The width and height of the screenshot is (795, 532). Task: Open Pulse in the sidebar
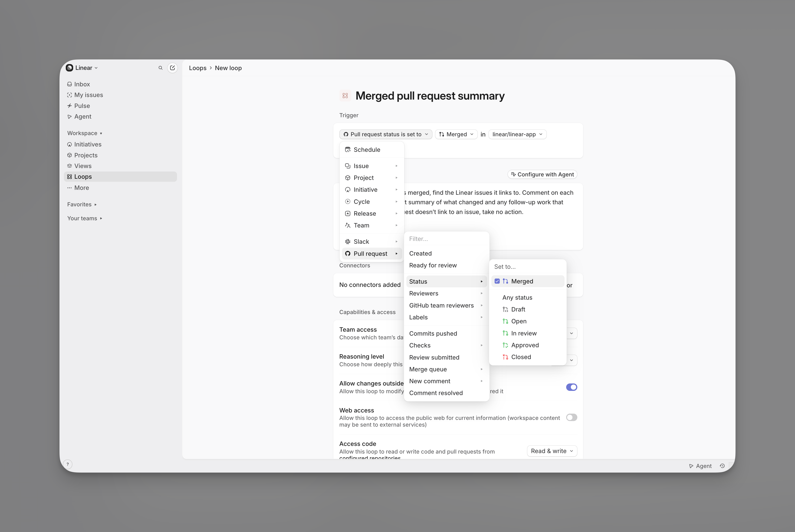click(x=120, y=106)
